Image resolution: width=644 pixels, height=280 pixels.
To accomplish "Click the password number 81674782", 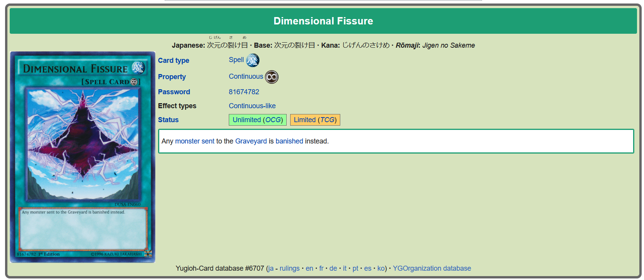I will point(244,92).
